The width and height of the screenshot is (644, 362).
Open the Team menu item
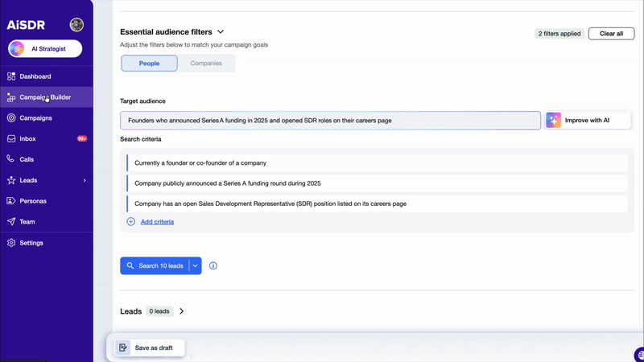[27, 222]
